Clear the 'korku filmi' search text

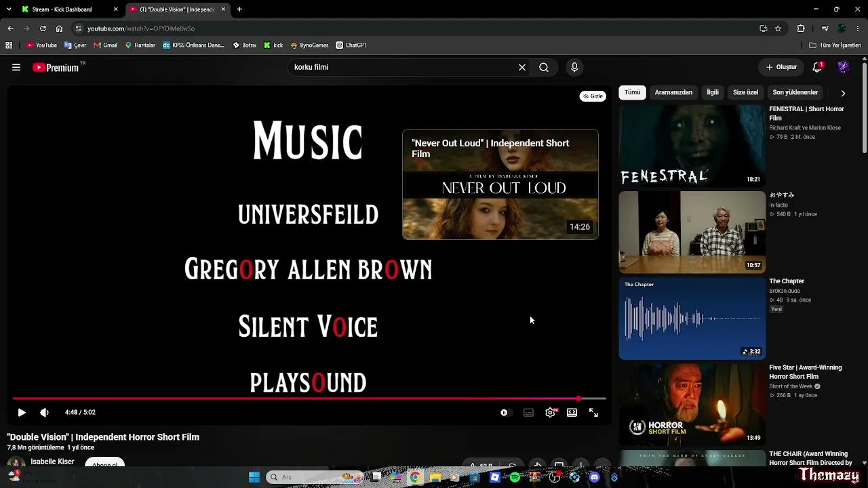pos(522,67)
